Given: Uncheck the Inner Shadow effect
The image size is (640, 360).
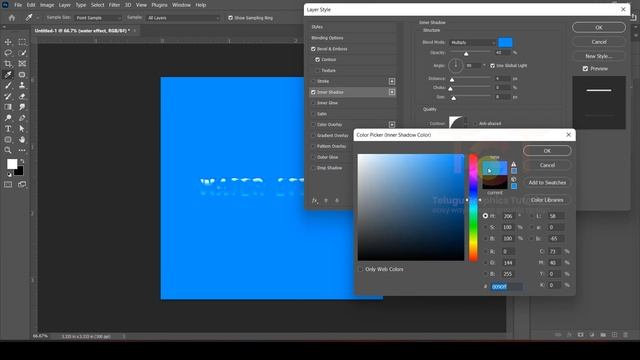Looking at the screenshot, I should (313, 92).
